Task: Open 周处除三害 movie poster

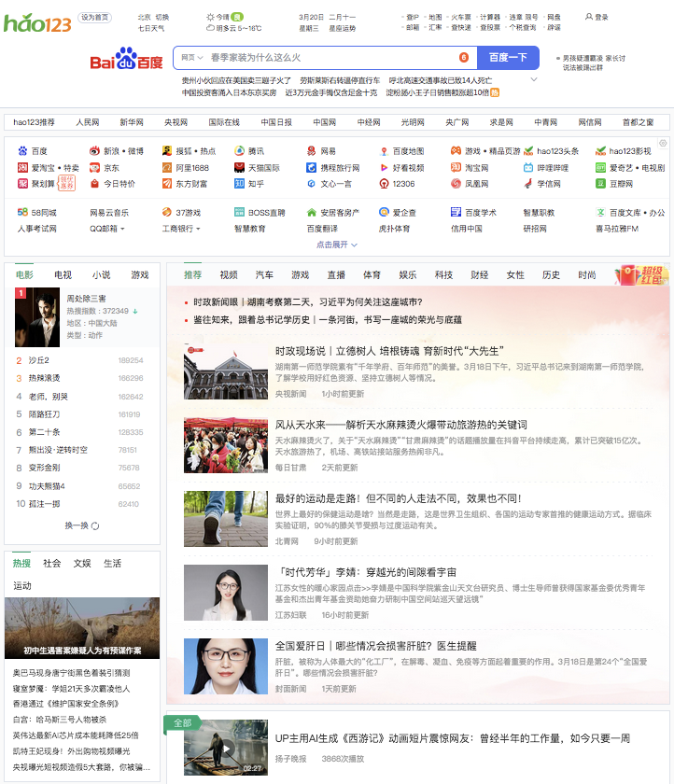Action: (x=37, y=317)
